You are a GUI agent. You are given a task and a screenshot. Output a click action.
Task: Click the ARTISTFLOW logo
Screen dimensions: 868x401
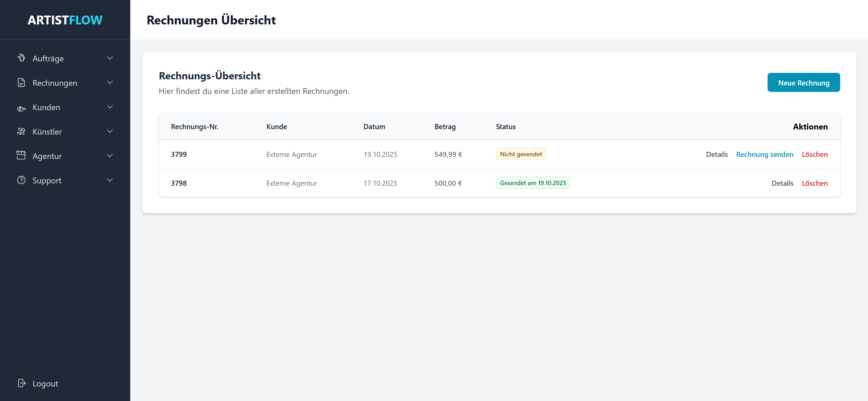click(65, 20)
